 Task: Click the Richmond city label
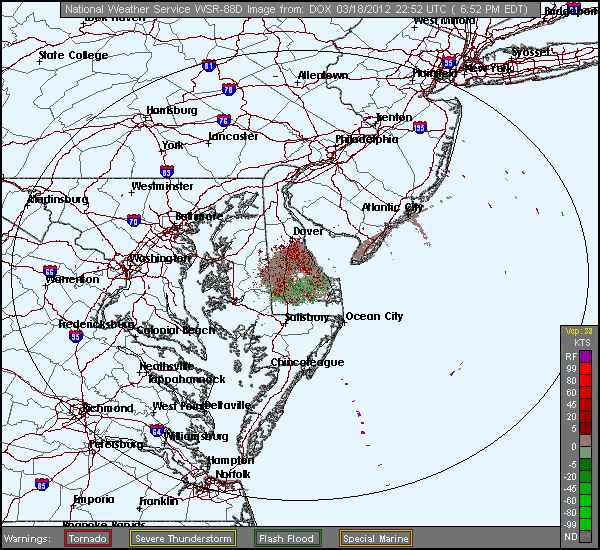pos(108,408)
